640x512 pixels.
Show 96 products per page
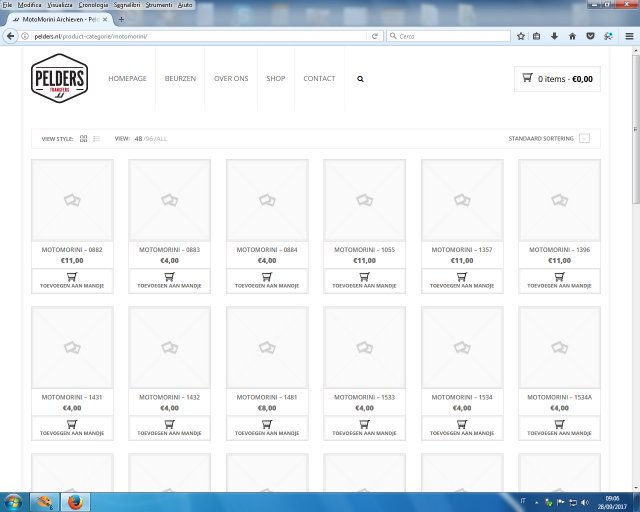(149, 139)
